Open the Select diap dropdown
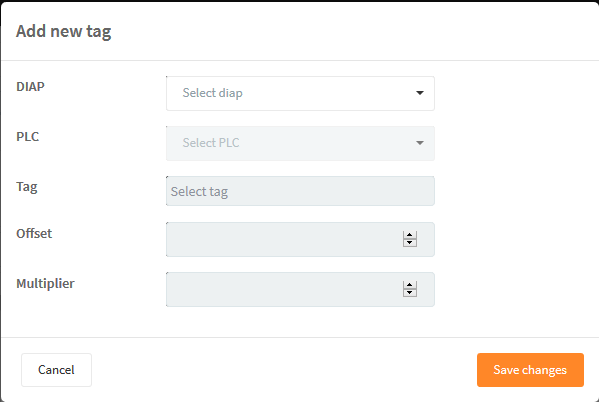 tap(300, 93)
